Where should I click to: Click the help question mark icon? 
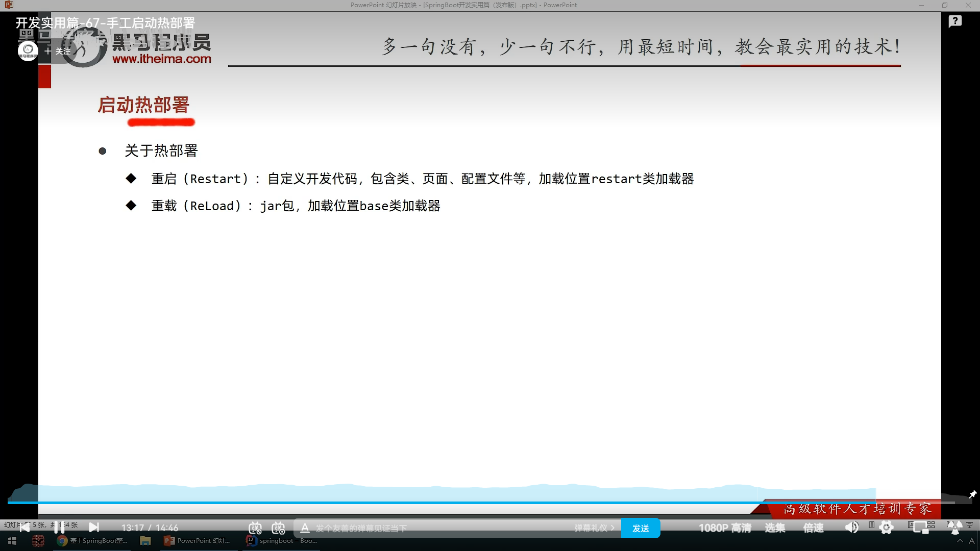955,21
